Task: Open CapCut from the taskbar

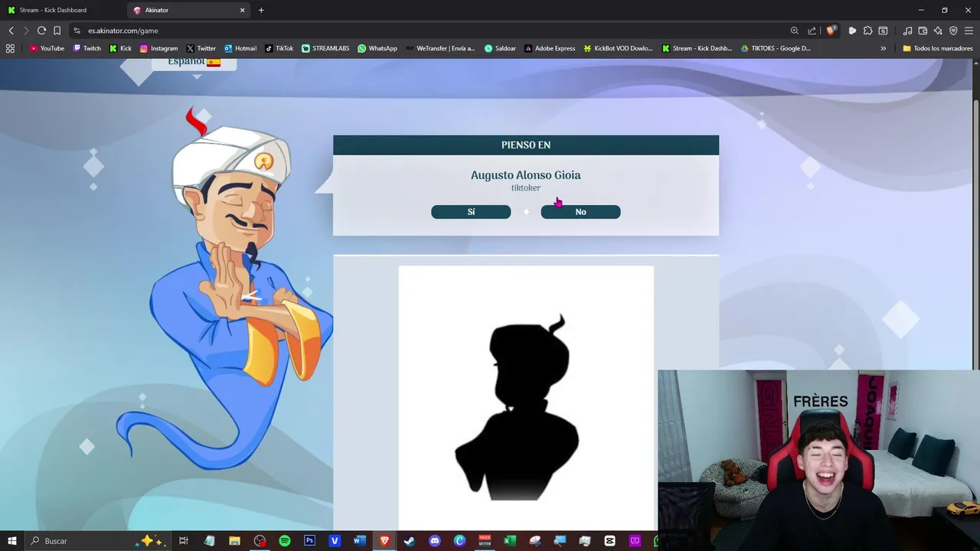Action: point(609,541)
